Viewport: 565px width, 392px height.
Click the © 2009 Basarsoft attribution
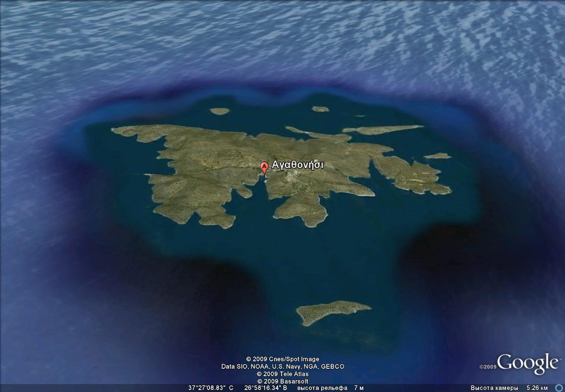coord(282,381)
